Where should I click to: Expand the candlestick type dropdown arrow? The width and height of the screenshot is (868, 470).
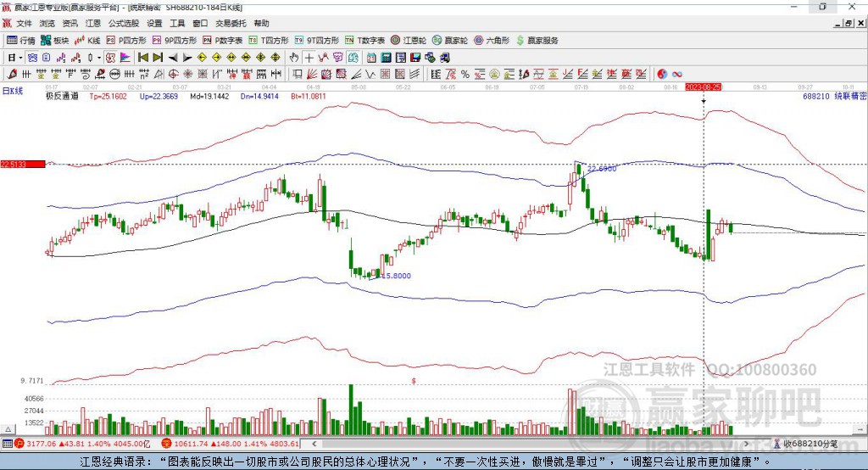point(99,58)
